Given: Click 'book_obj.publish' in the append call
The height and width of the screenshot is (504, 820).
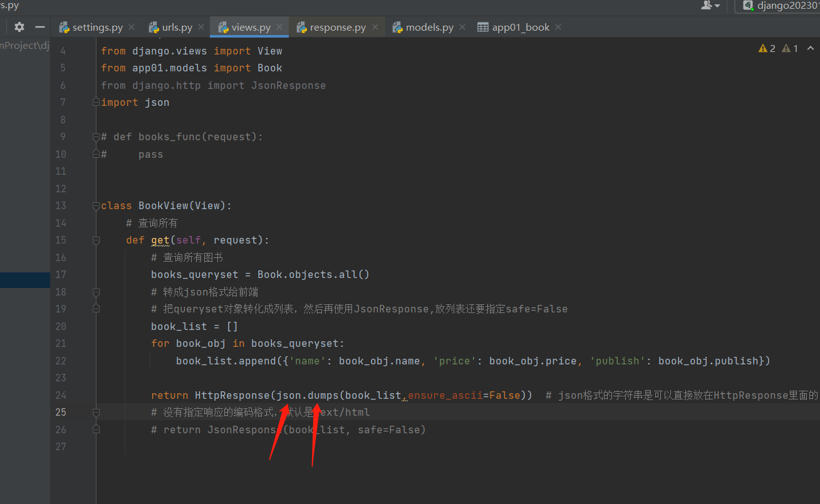Looking at the screenshot, I should 708,361.
